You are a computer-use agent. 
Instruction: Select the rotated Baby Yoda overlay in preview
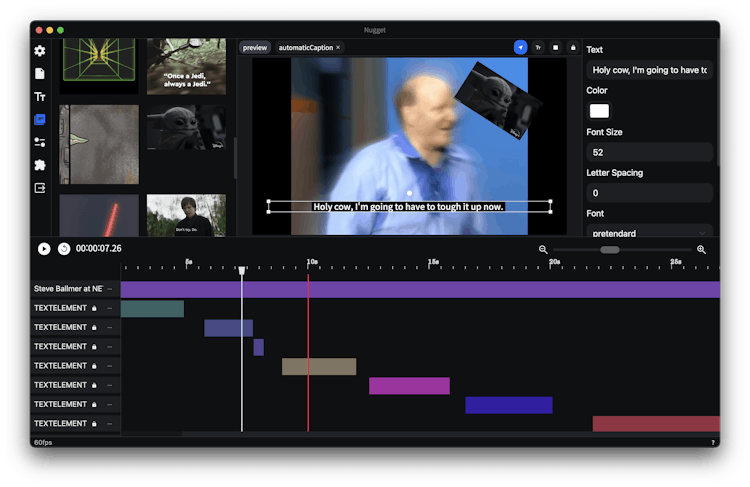499,100
